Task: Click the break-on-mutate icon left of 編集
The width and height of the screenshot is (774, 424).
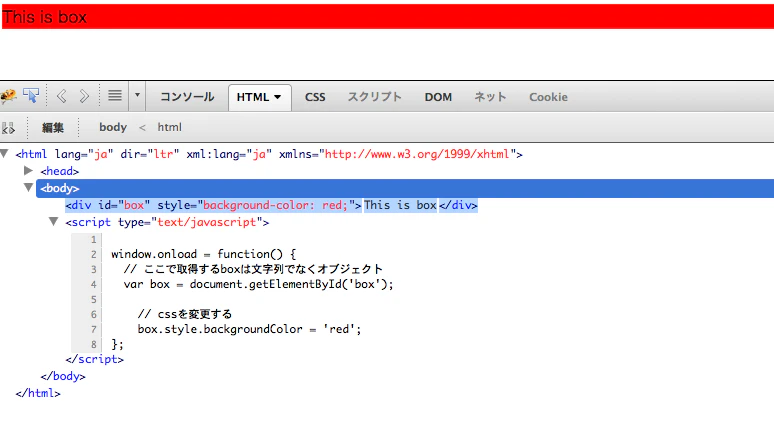Action: pos(8,128)
